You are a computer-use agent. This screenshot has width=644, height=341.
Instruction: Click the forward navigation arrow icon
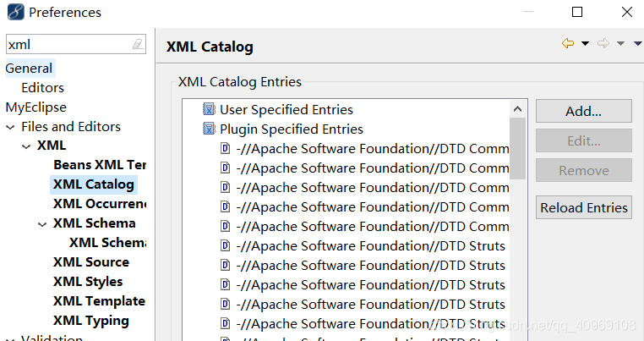(603, 43)
